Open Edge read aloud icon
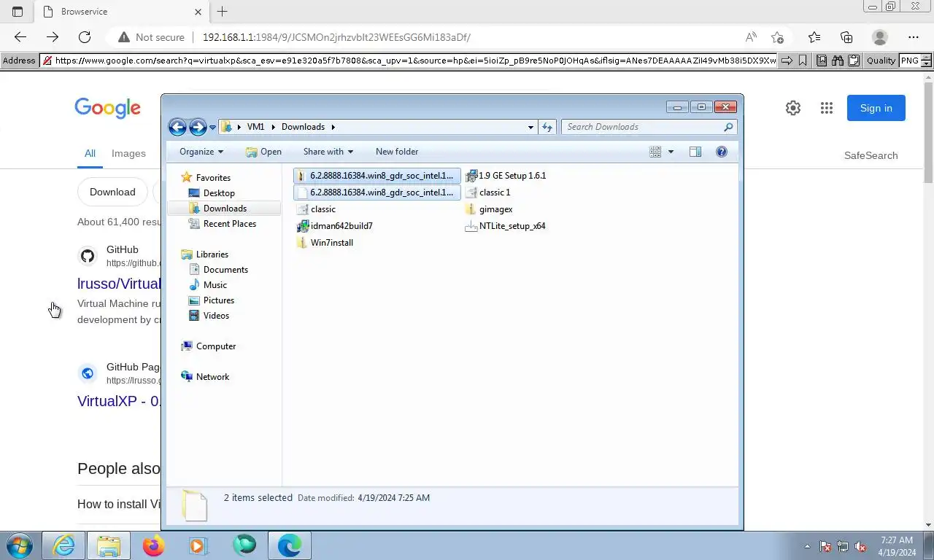This screenshot has height=560, width=934. point(751,37)
